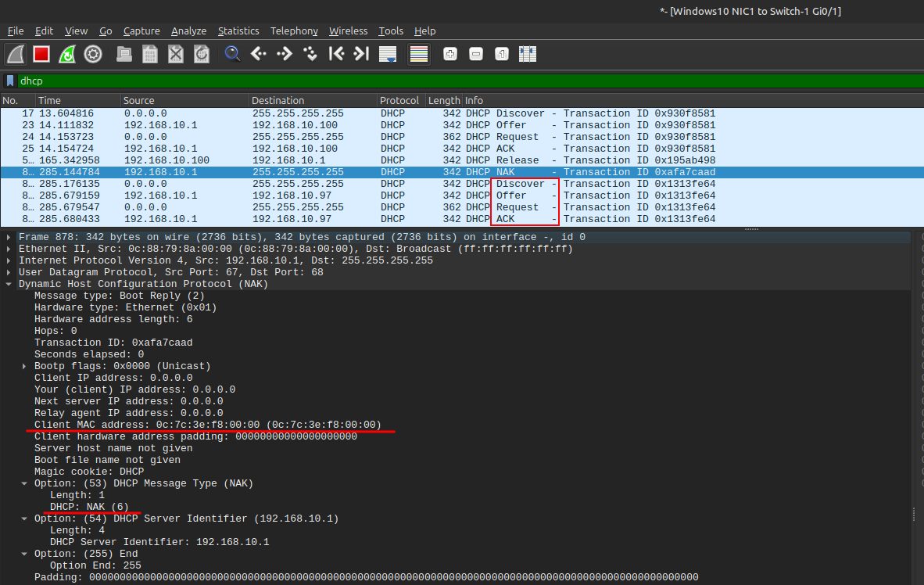Click the resize columns icon

528,54
